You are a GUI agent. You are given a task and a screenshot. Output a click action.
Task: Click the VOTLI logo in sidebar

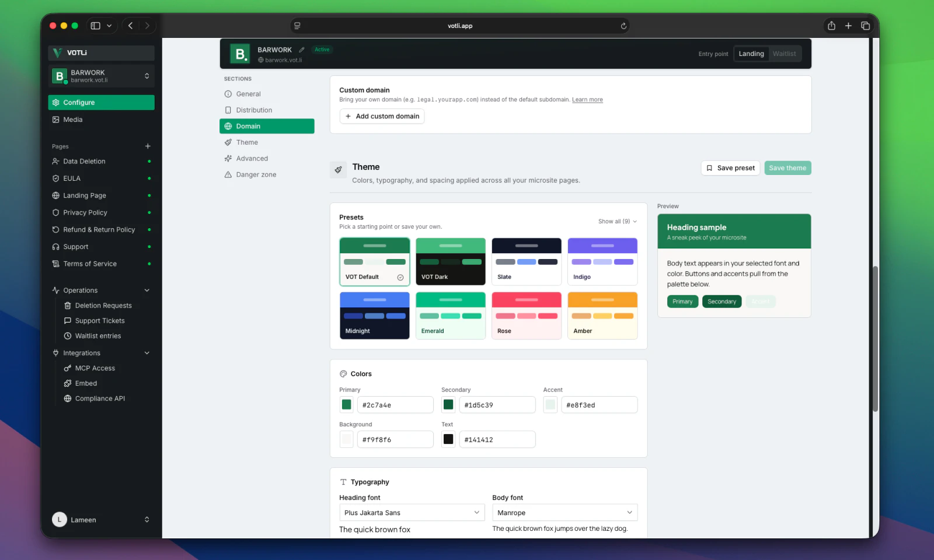coord(70,52)
